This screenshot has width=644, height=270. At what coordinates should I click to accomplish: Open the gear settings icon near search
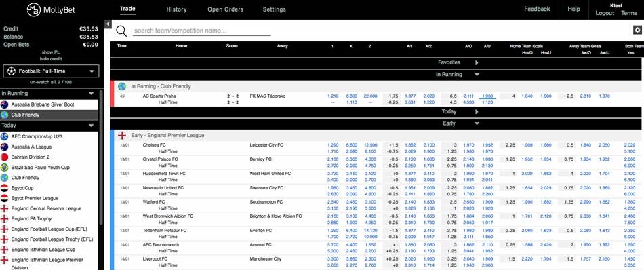[x=637, y=30]
